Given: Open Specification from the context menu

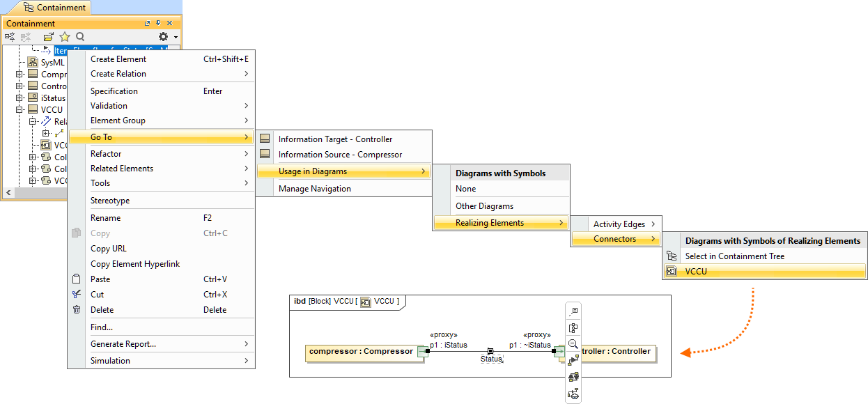Looking at the screenshot, I should [x=114, y=91].
